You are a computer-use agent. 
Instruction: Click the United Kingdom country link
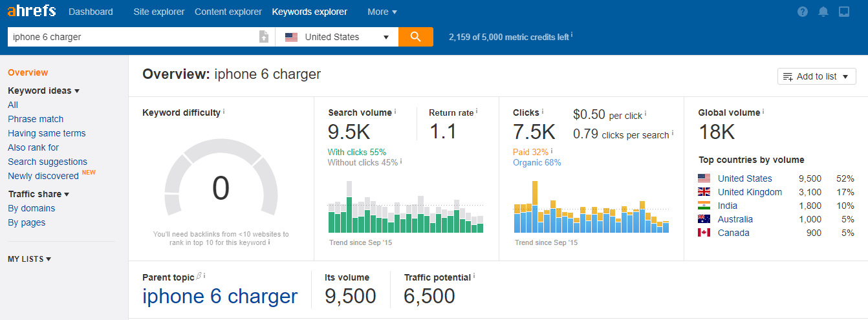[x=750, y=192]
